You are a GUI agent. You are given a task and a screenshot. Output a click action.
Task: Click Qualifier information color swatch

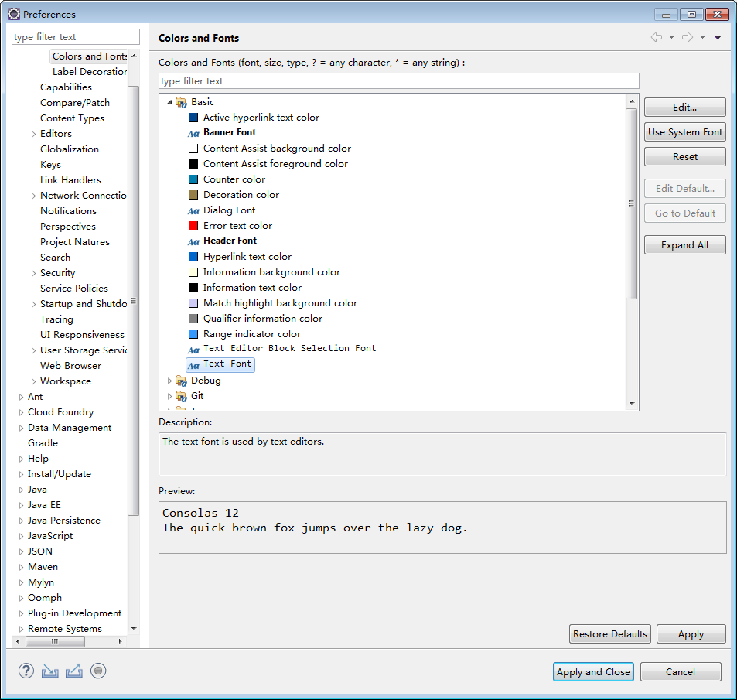193,319
